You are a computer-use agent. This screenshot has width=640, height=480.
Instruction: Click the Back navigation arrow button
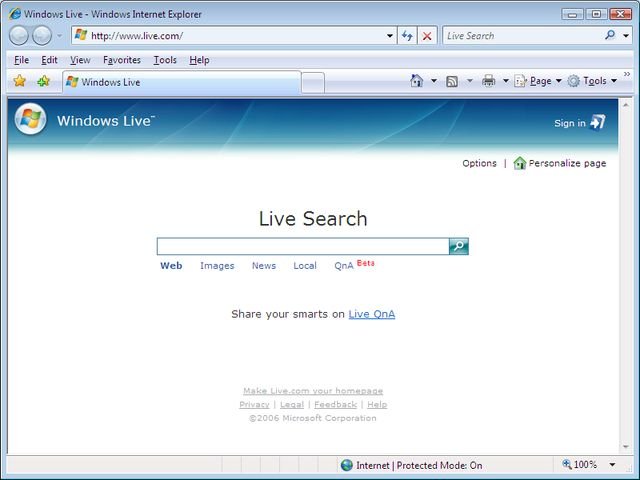point(20,35)
